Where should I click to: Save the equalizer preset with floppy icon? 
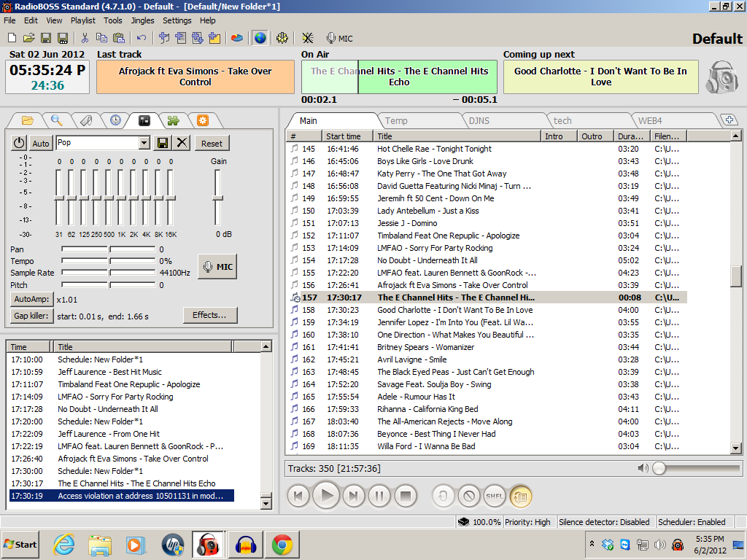coord(162,143)
